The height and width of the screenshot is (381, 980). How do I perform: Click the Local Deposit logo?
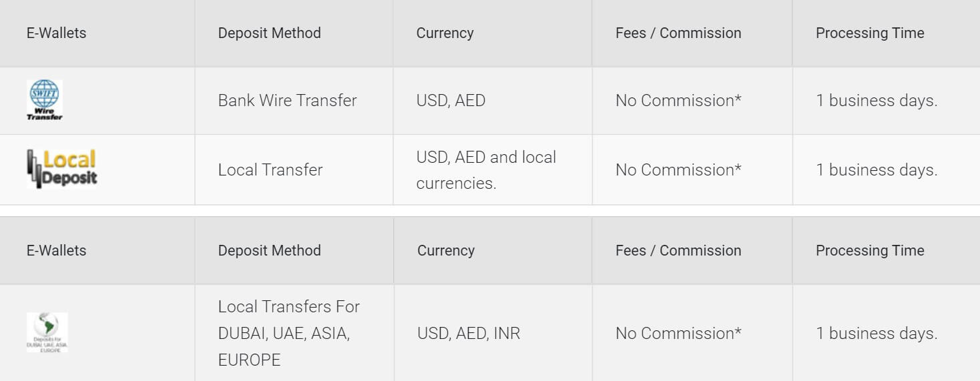coord(61,168)
